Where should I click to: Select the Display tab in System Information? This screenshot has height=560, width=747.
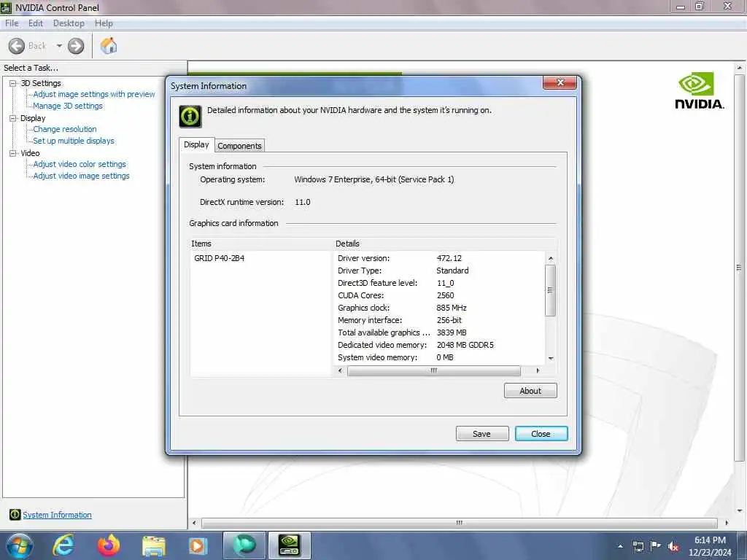pos(196,144)
